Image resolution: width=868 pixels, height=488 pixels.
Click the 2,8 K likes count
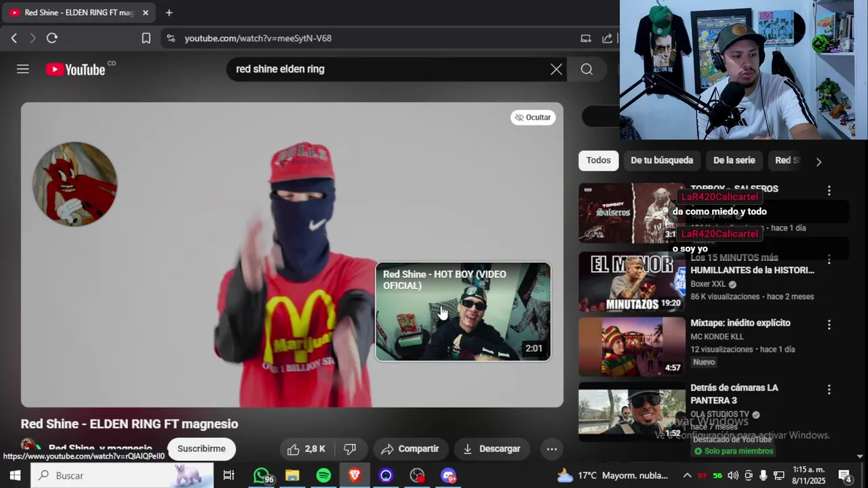coord(315,449)
